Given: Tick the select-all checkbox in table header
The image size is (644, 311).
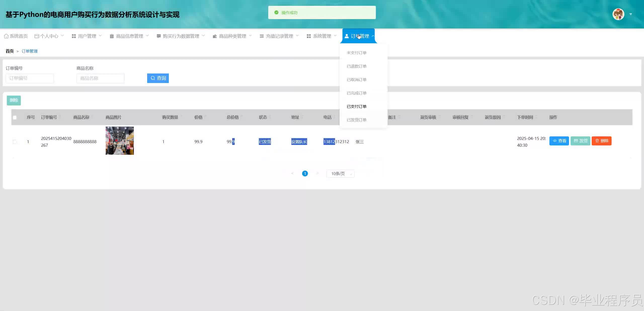Looking at the screenshot, I should pyautogui.click(x=15, y=118).
